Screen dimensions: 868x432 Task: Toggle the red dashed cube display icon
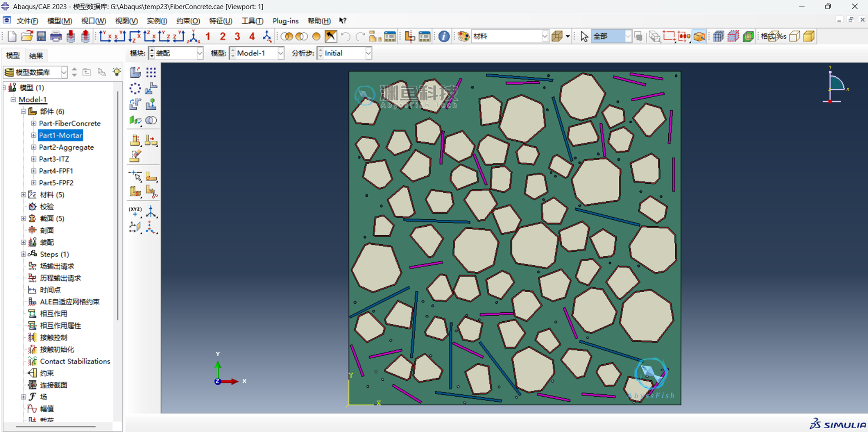(x=733, y=36)
